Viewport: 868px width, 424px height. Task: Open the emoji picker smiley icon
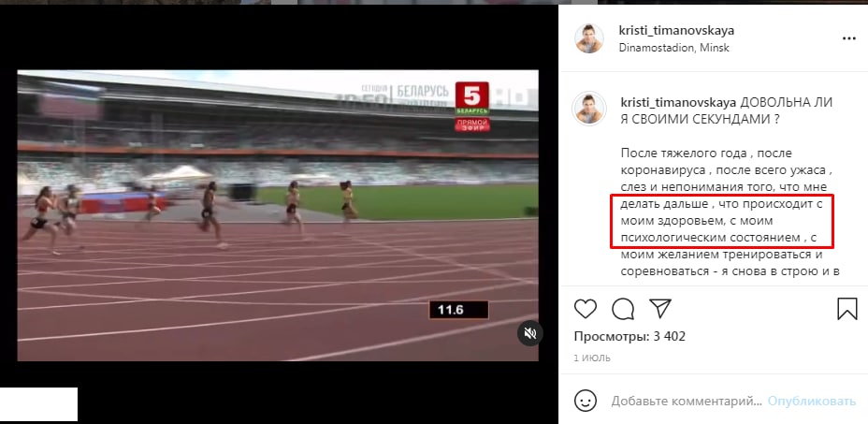coord(586,401)
